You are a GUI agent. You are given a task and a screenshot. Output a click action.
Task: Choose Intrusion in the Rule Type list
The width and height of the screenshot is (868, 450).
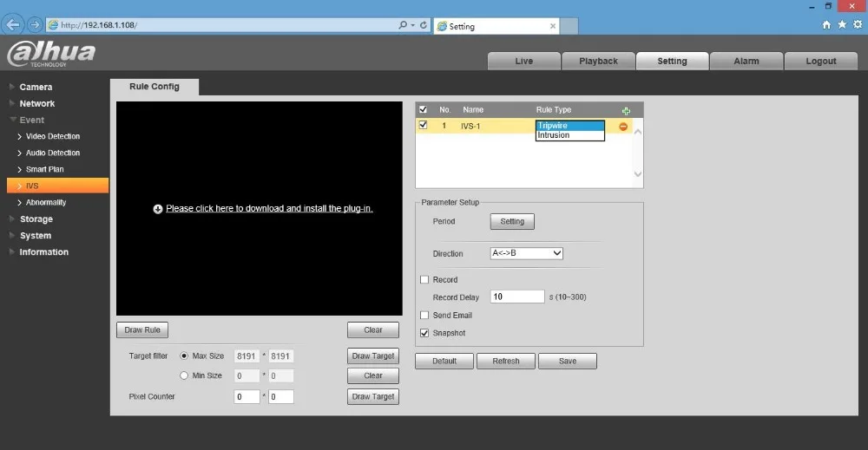(x=569, y=135)
